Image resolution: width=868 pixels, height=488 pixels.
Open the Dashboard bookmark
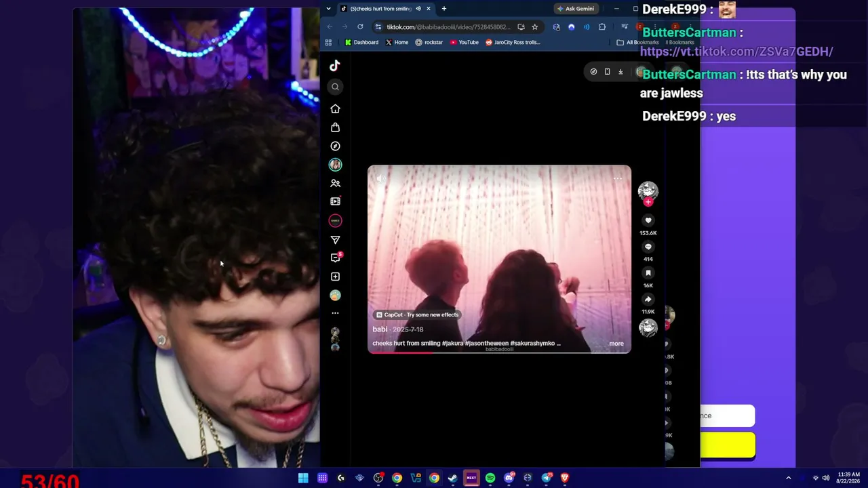pyautogui.click(x=361, y=42)
